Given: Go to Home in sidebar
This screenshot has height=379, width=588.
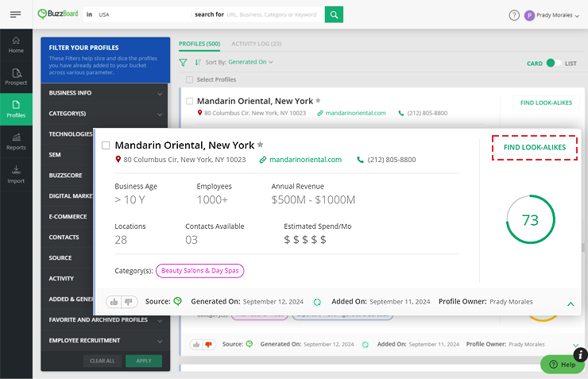Looking at the screenshot, I should pos(16,45).
